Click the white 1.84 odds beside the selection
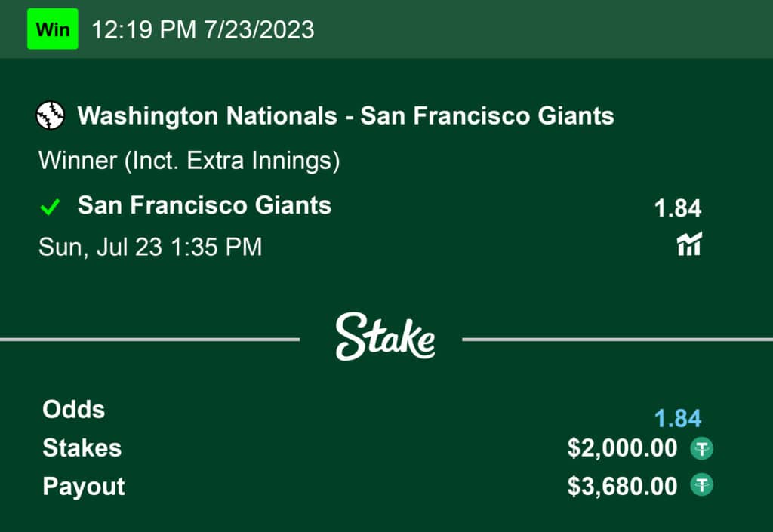Screen dimensions: 773x532 tap(678, 208)
